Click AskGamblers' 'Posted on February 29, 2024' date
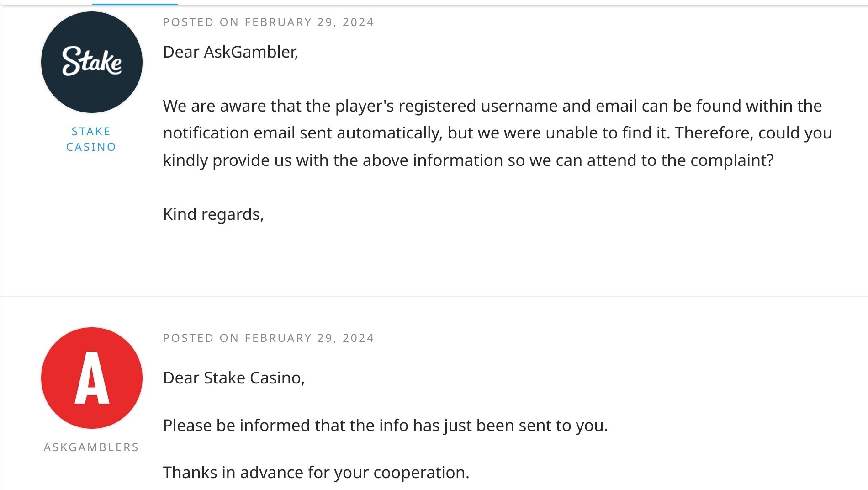Image resolution: width=868 pixels, height=490 pixels. [x=268, y=338]
